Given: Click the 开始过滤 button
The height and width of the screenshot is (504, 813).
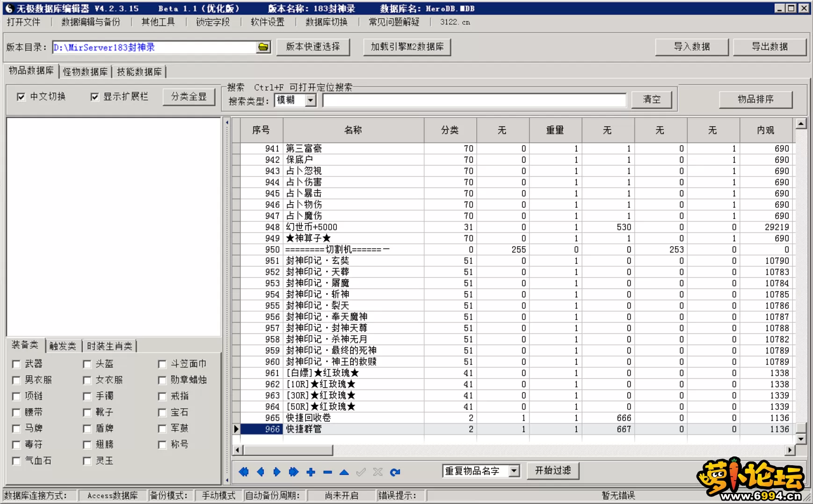Looking at the screenshot, I should [x=553, y=470].
